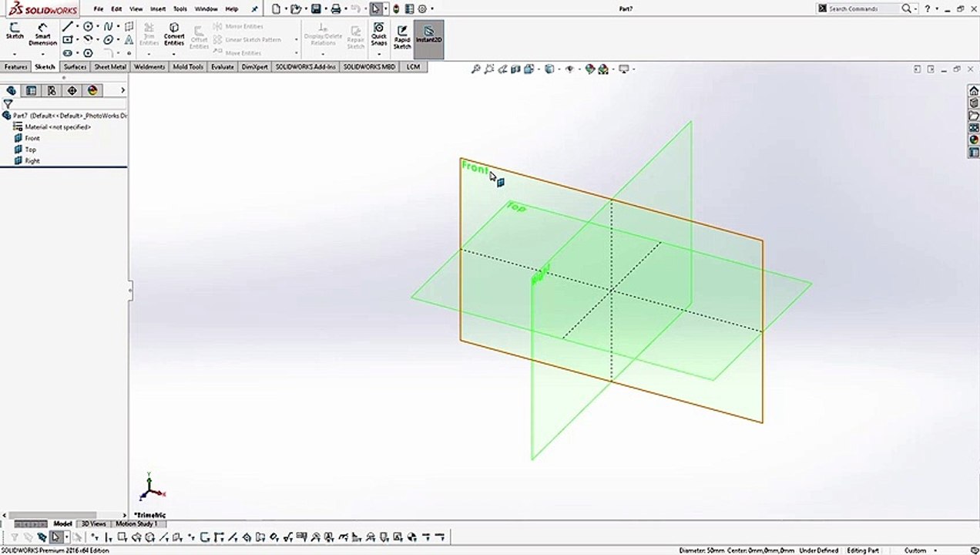This screenshot has height=555, width=980.
Task: Open the FeatureManager design tree tab
Action: coord(11,90)
